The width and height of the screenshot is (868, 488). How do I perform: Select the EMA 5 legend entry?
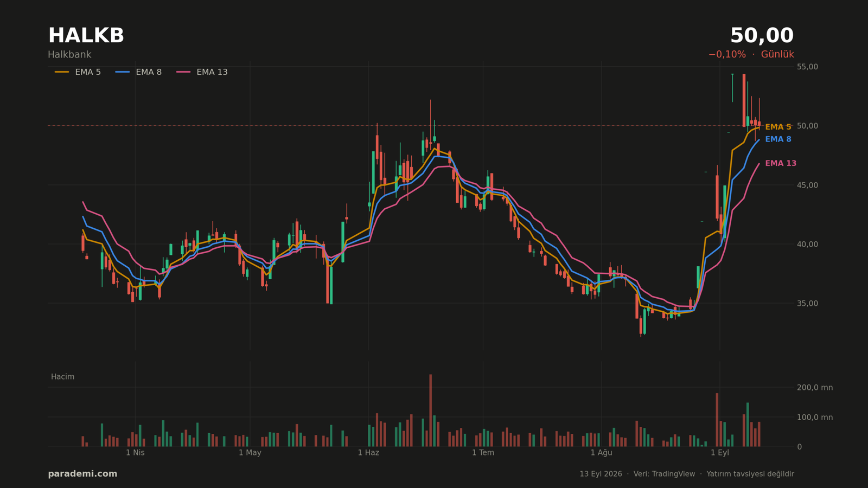tap(78, 72)
